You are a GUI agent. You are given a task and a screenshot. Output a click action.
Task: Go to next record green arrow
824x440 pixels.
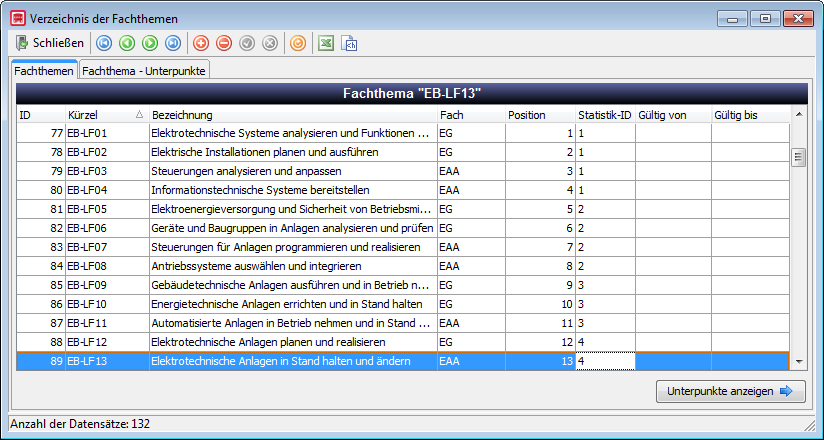(150, 43)
